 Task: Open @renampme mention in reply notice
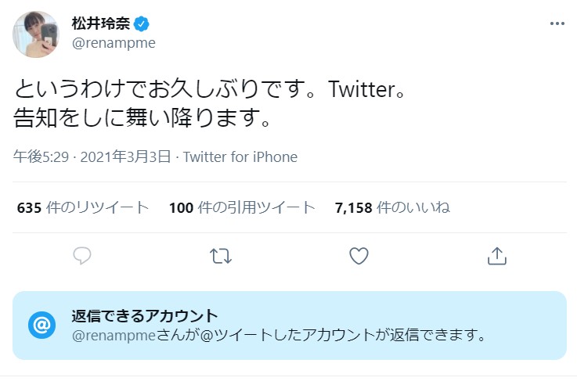coord(114,336)
